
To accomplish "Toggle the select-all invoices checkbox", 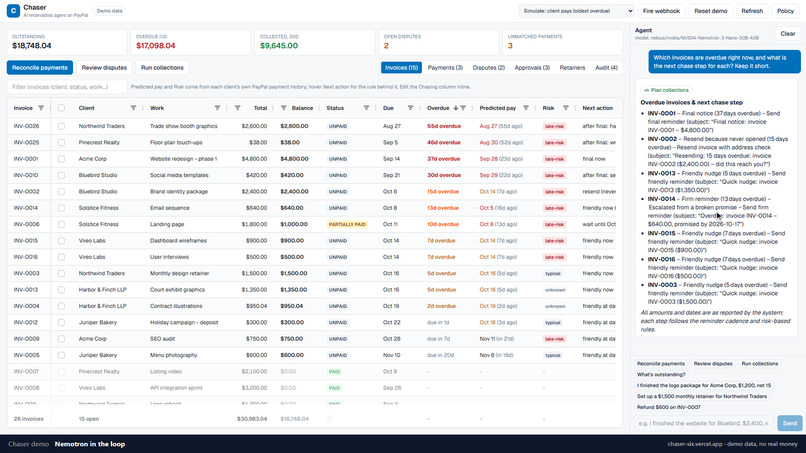I will (61, 108).
